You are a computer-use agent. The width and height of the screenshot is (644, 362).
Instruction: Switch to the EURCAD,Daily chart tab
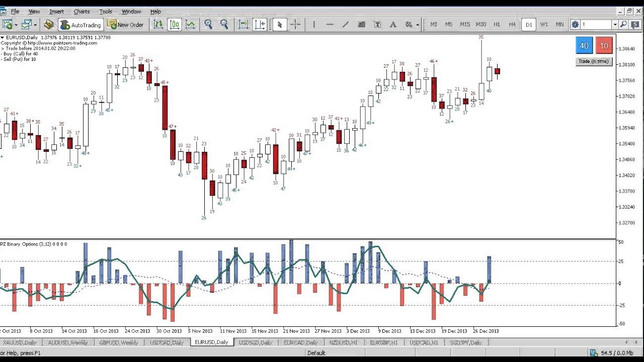(x=301, y=342)
